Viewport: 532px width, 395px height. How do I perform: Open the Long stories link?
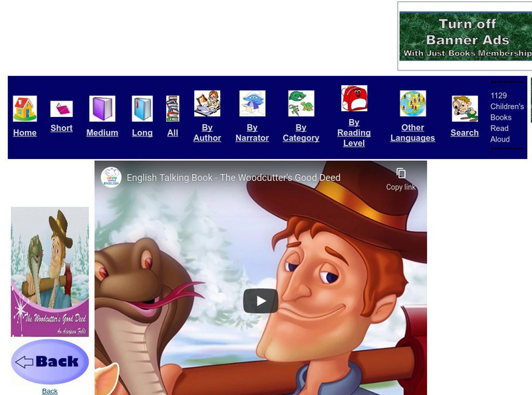coord(142,133)
